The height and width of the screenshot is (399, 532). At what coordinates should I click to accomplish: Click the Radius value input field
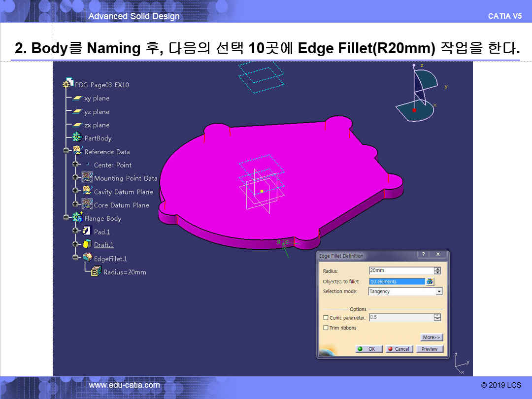point(400,270)
